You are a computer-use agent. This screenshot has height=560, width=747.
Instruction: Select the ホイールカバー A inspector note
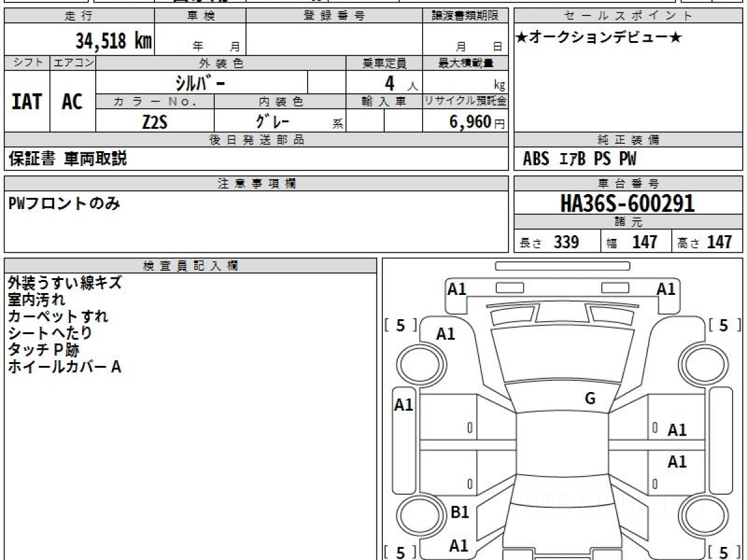tap(64, 367)
